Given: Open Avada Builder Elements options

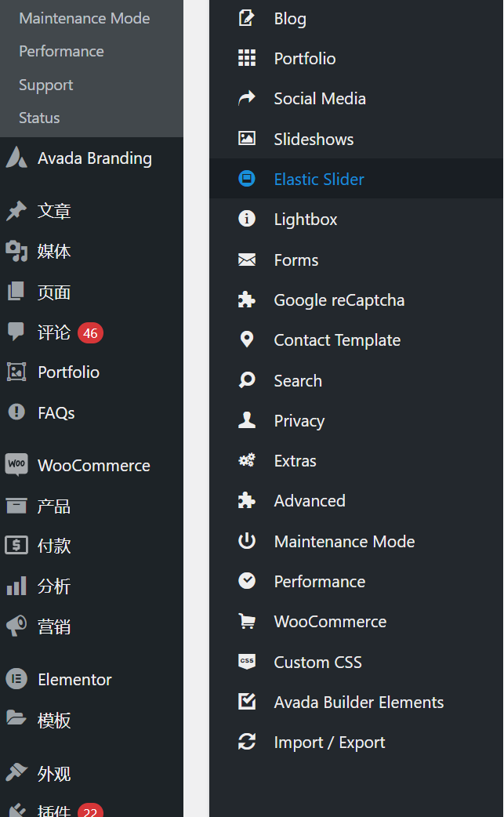Looking at the screenshot, I should click(358, 702).
